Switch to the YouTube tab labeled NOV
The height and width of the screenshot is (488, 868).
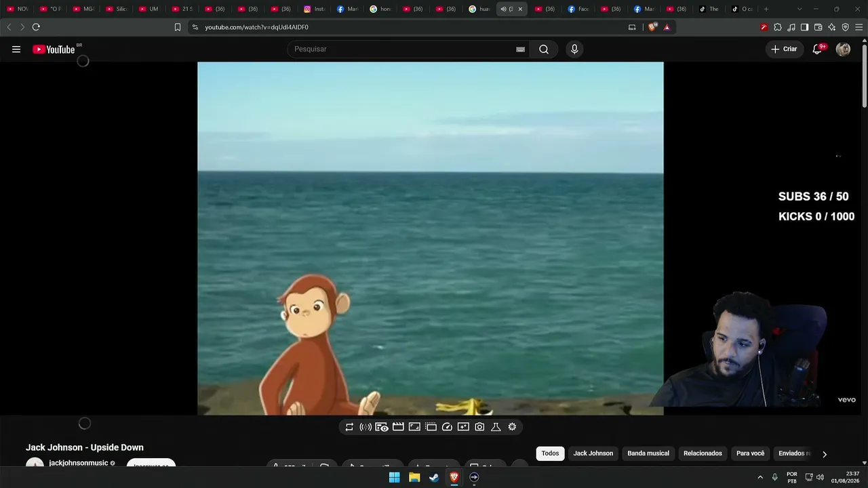(17, 9)
